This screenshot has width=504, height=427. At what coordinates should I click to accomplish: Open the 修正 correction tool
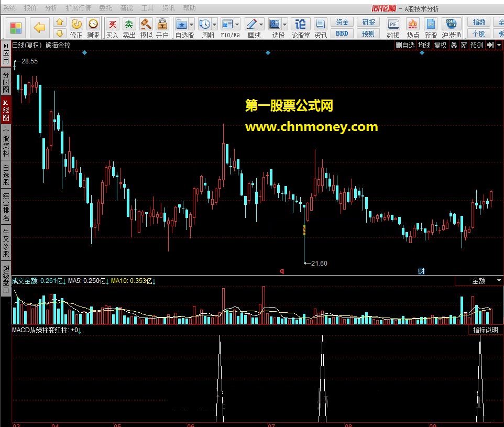coord(76,28)
